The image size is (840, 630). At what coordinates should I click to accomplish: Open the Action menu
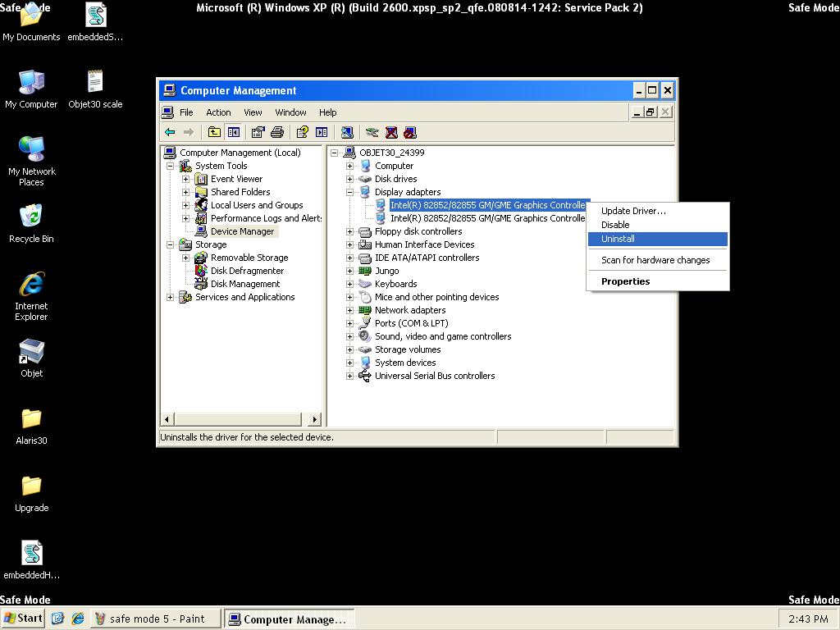tap(218, 112)
